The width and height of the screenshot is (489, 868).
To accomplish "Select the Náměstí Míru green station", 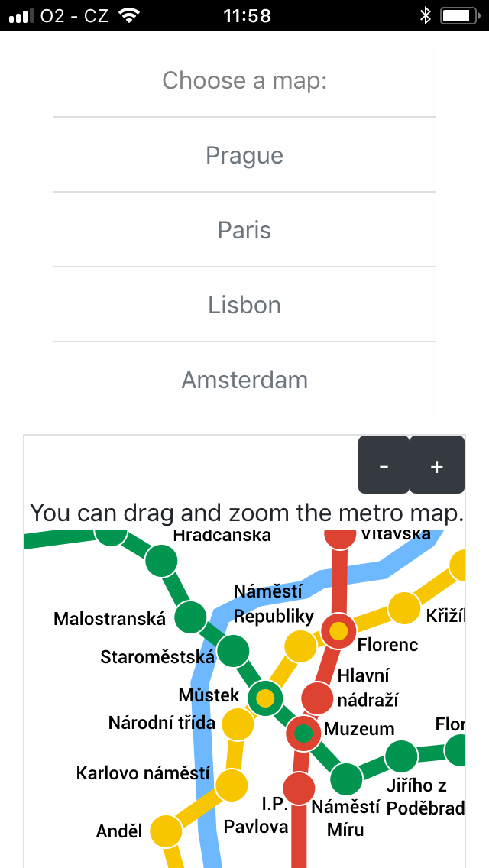I will pyautogui.click(x=346, y=779).
